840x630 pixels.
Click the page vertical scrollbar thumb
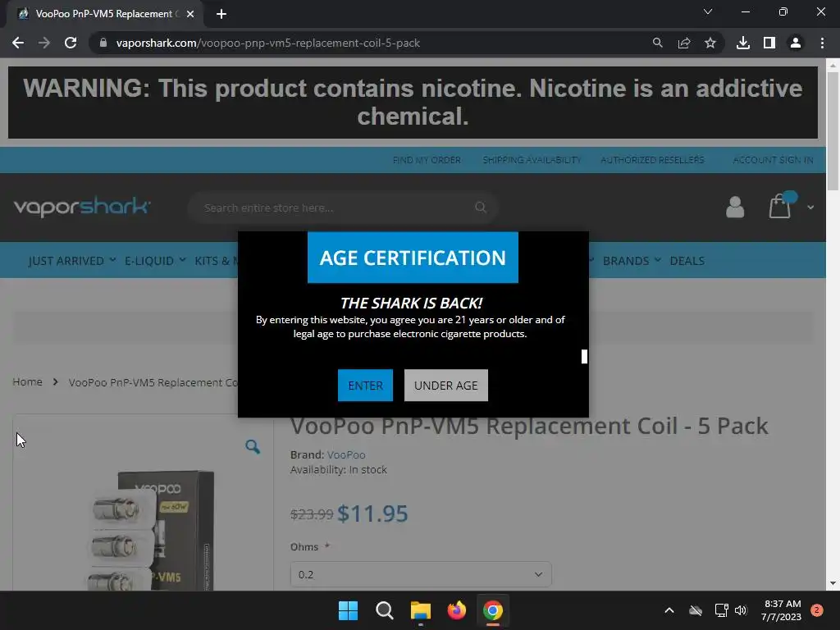[x=833, y=130]
